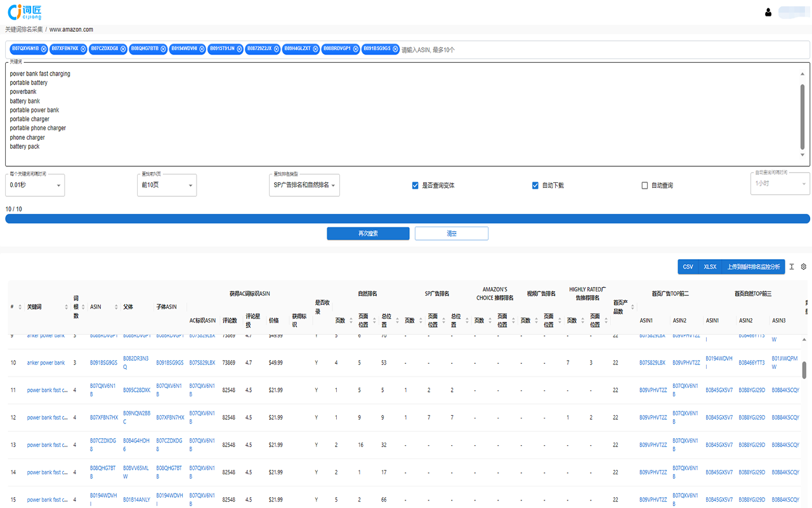The image size is (812, 508).
Task: Click the 再次搜索 button
Action: pos(368,234)
